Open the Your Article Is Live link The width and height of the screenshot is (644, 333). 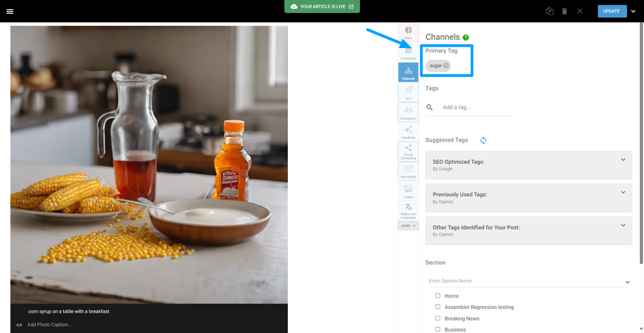322,7
